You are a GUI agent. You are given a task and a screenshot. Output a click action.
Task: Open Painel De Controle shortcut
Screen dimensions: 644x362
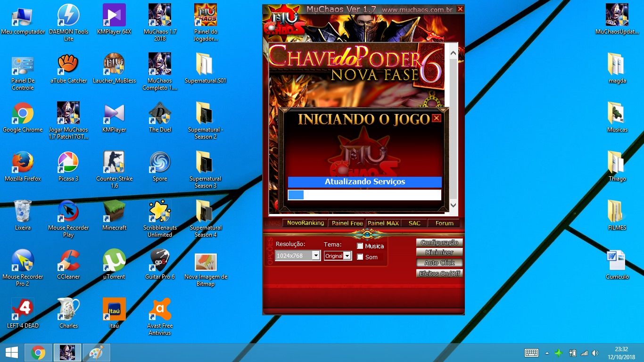[23, 72]
